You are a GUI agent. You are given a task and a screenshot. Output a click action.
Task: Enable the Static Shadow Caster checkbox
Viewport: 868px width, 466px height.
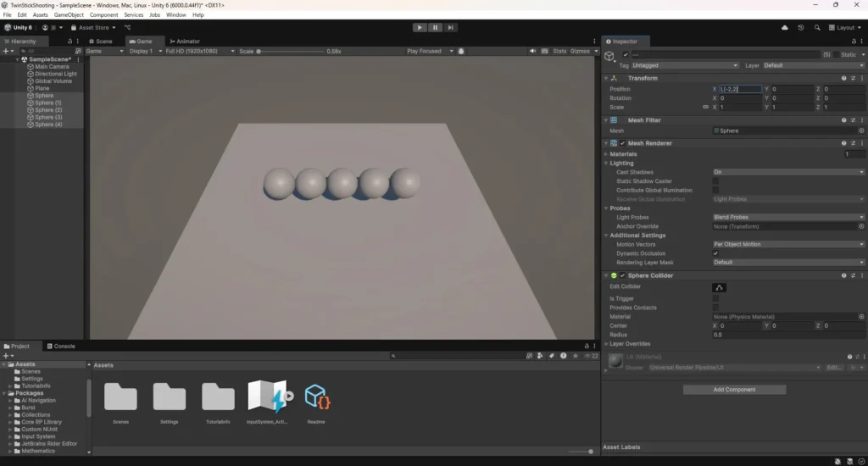coord(715,181)
